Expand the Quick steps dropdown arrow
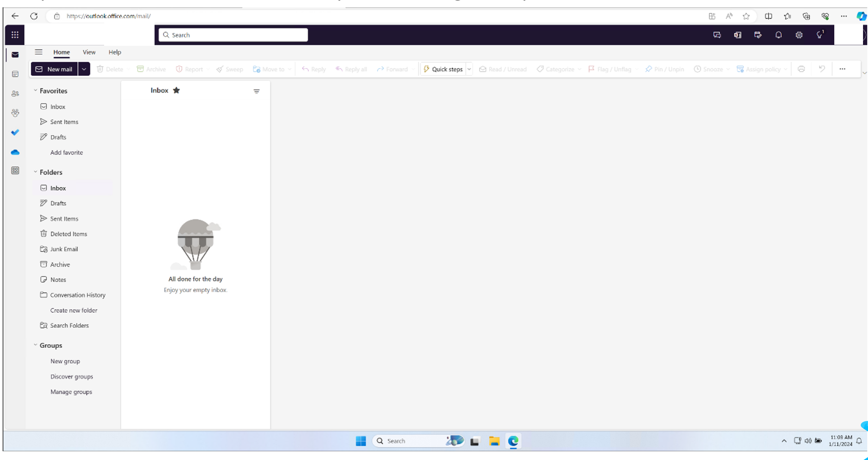 click(469, 69)
